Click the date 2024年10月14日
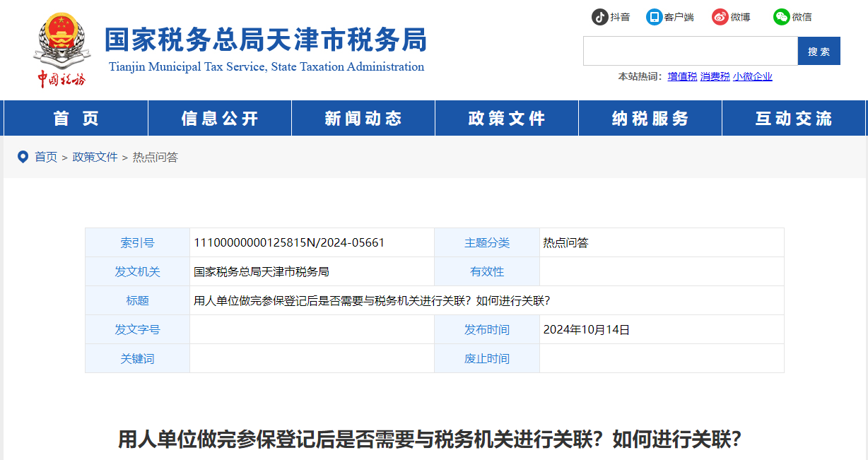This screenshot has height=460, width=868. (586, 329)
